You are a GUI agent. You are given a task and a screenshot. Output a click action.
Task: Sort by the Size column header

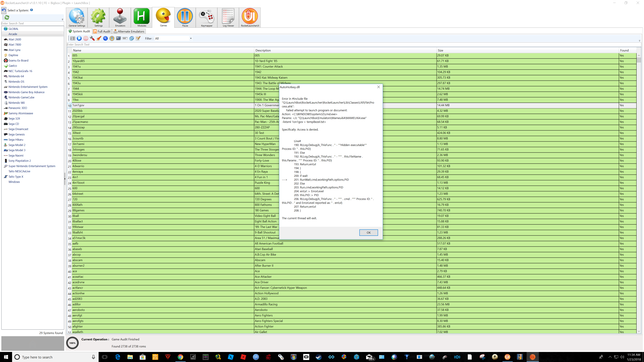pyautogui.click(x=528, y=50)
